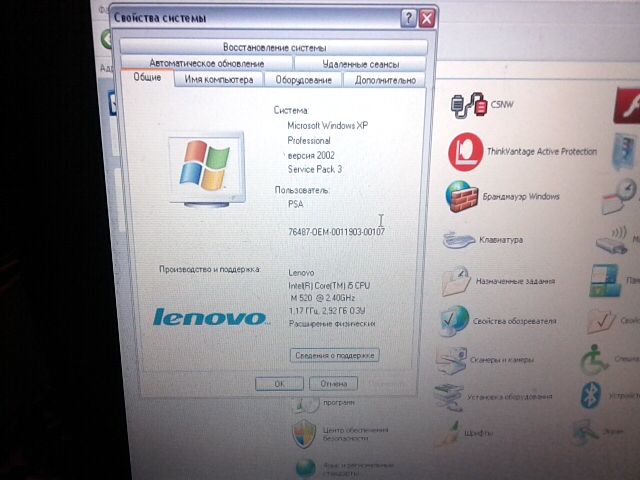
Task: Click the Назначенные задания label
Action: 515,281
